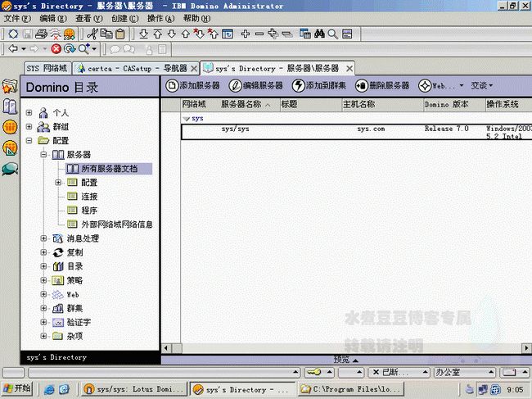Open the orange calendar icon in left sidebar
532x399 pixels.
10,127
